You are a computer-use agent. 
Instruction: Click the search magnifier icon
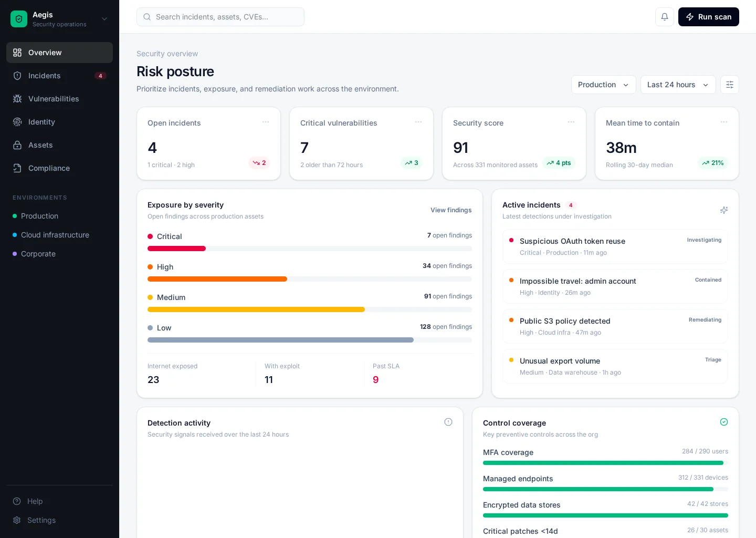pos(147,17)
